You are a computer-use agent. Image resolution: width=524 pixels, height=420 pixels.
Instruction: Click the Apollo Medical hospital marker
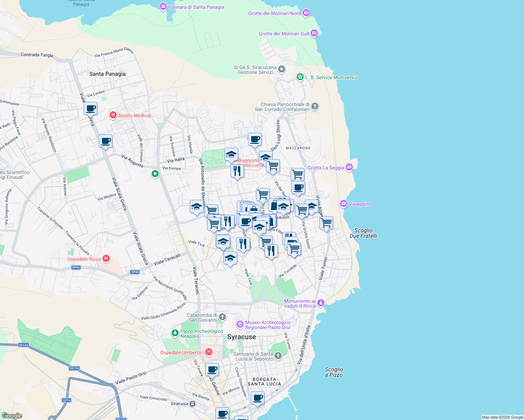pyautogui.click(x=113, y=115)
